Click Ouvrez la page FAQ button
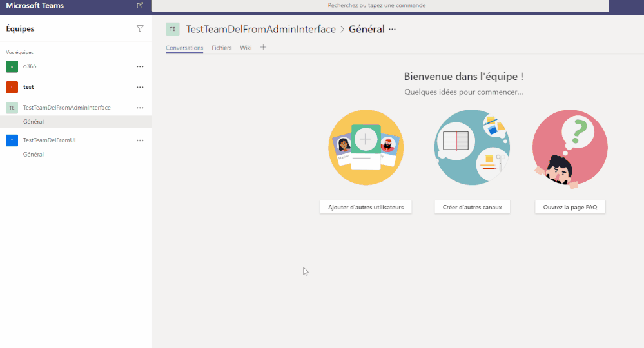The height and width of the screenshot is (348, 644). point(570,208)
